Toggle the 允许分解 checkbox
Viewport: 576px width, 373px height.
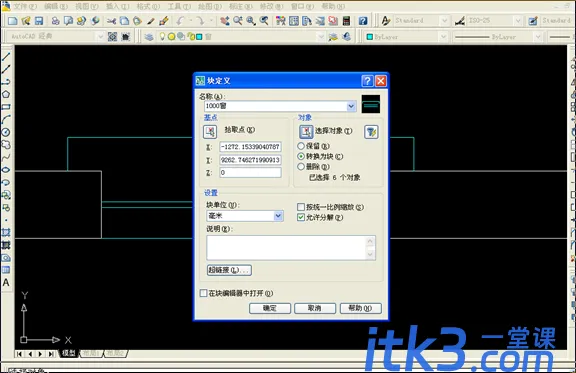click(301, 217)
